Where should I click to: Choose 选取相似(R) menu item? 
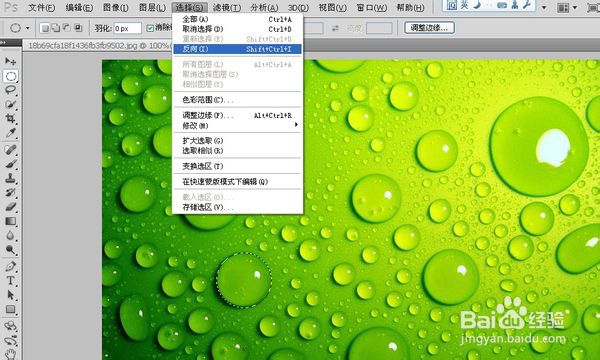pos(237,151)
